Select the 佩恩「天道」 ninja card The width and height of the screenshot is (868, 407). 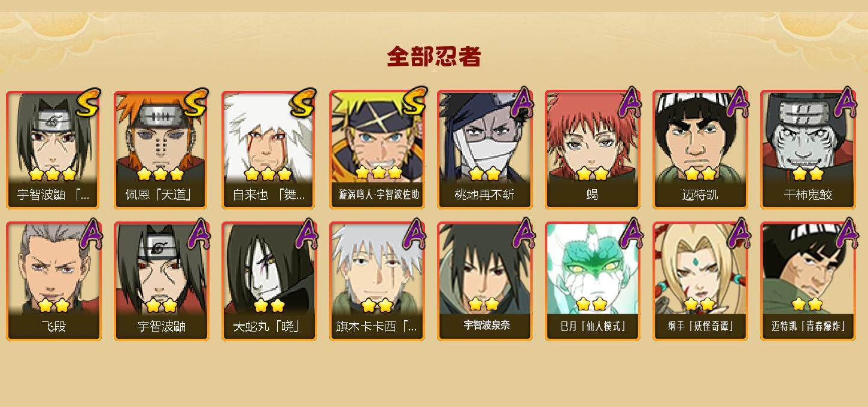coord(162,150)
